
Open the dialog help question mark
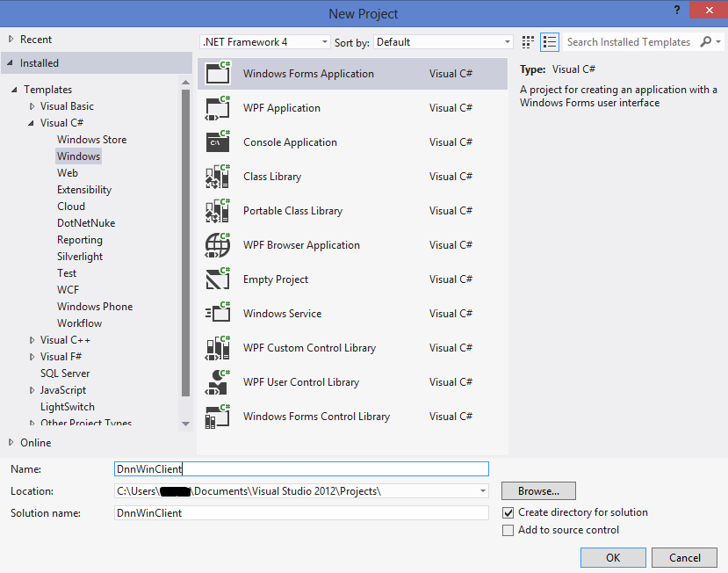pos(677,10)
